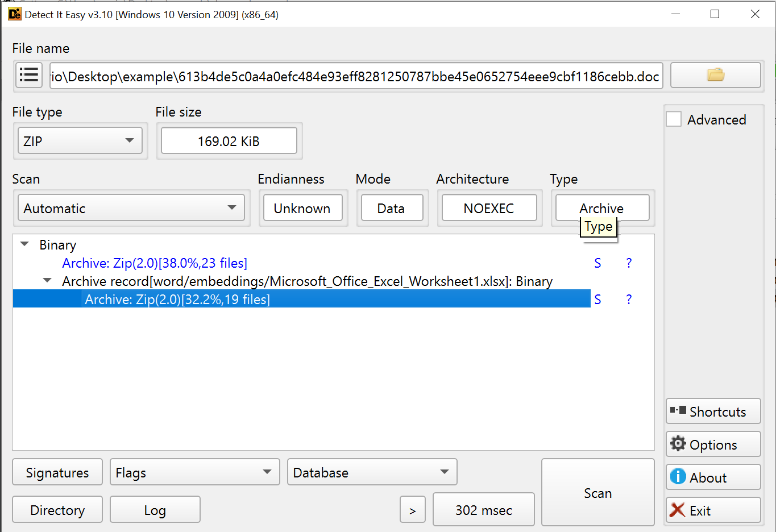Enable the Advanced checkbox
This screenshot has width=776, height=532.
pyautogui.click(x=673, y=119)
